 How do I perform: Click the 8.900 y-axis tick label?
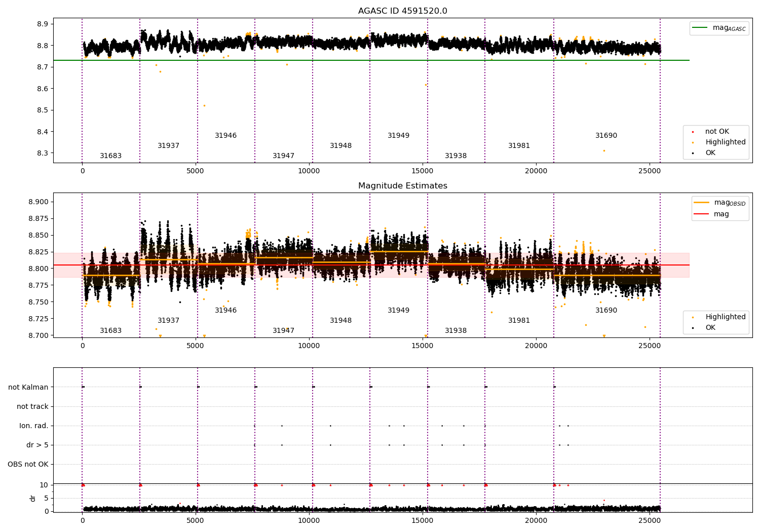point(38,202)
